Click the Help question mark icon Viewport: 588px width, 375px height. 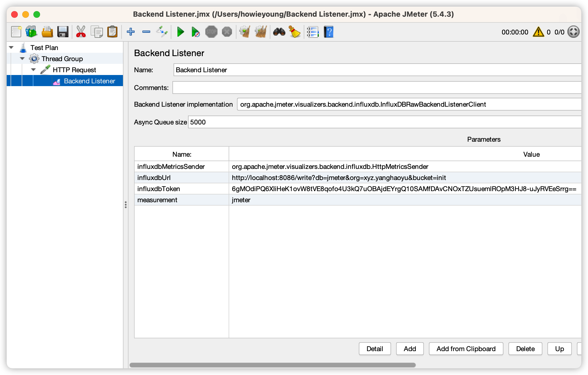(328, 32)
